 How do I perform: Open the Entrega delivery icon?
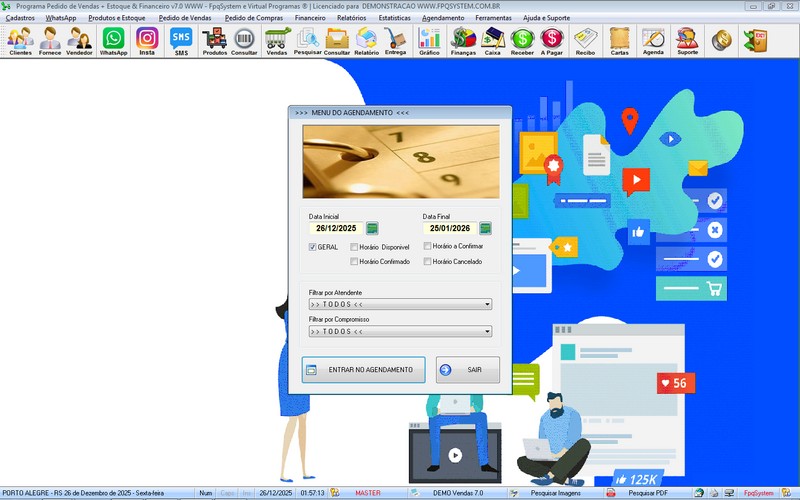pos(395,41)
